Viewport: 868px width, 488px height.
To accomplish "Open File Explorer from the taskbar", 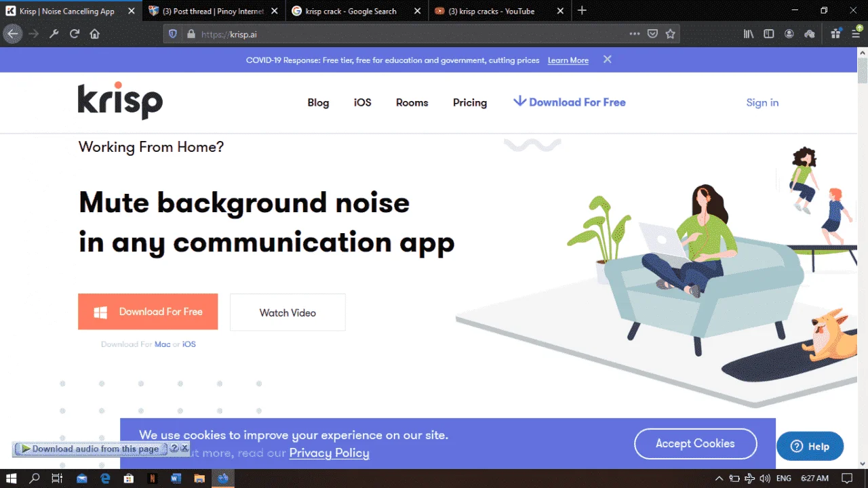I will click(x=199, y=479).
